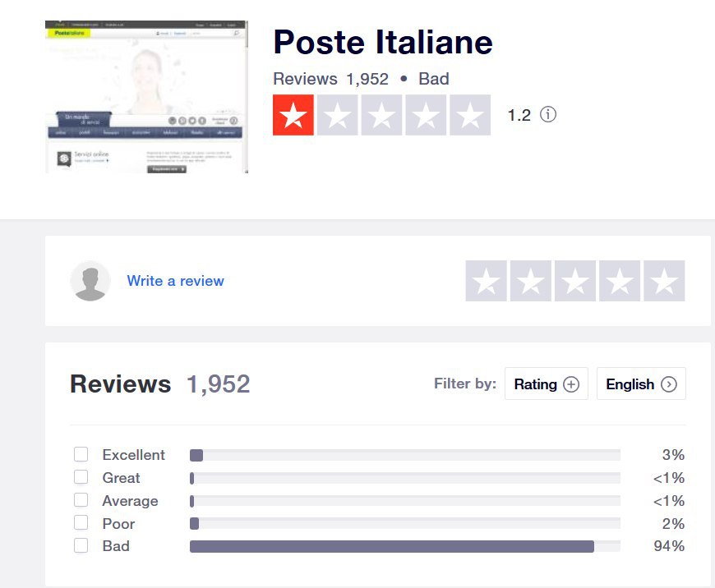Click the Poor 2% rating bar
Image resolution: width=715 pixels, height=588 pixels.
[x=405, y=523]
